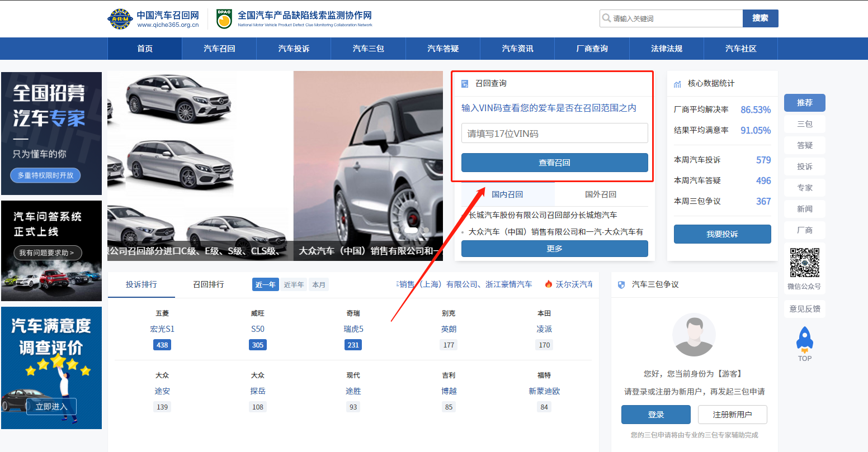Click the carousel's active slide indicator
This screenshot has width=868, height=452.
(412, 230)
